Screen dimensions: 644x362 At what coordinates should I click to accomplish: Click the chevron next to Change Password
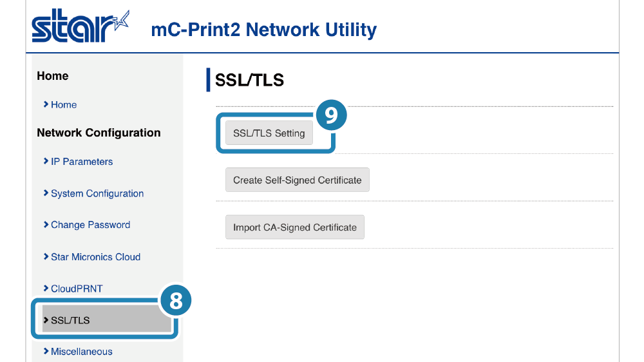pos(46,225)
